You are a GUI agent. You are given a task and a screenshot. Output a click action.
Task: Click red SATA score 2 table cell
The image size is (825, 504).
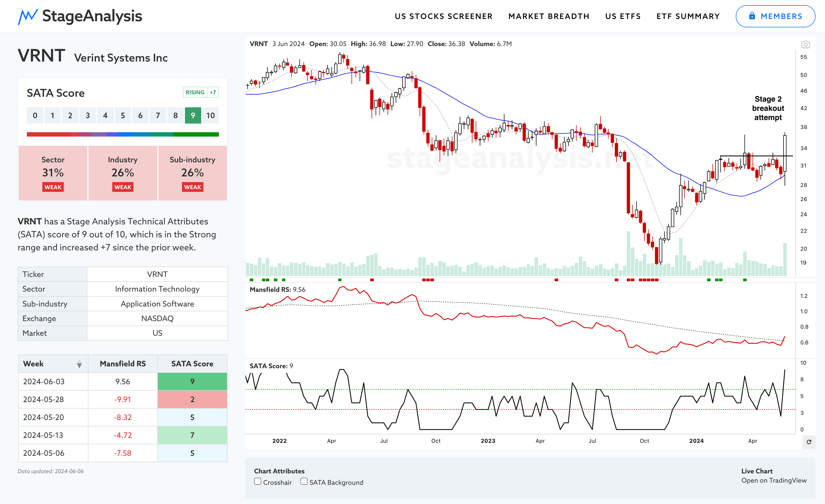tap(192, 399)
